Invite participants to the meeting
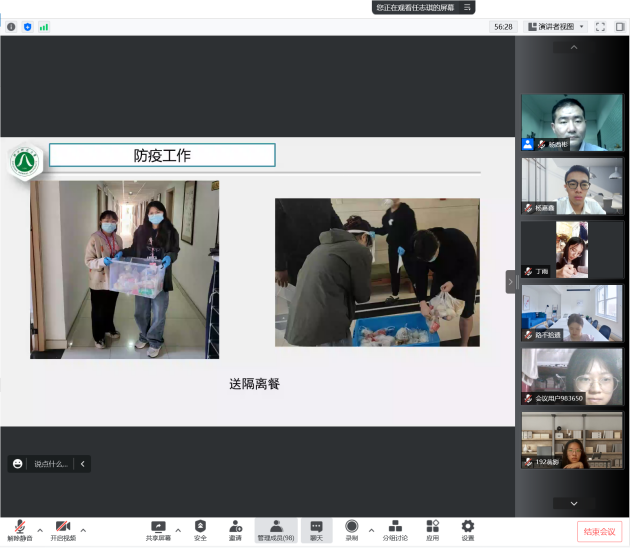 point(235,530)
